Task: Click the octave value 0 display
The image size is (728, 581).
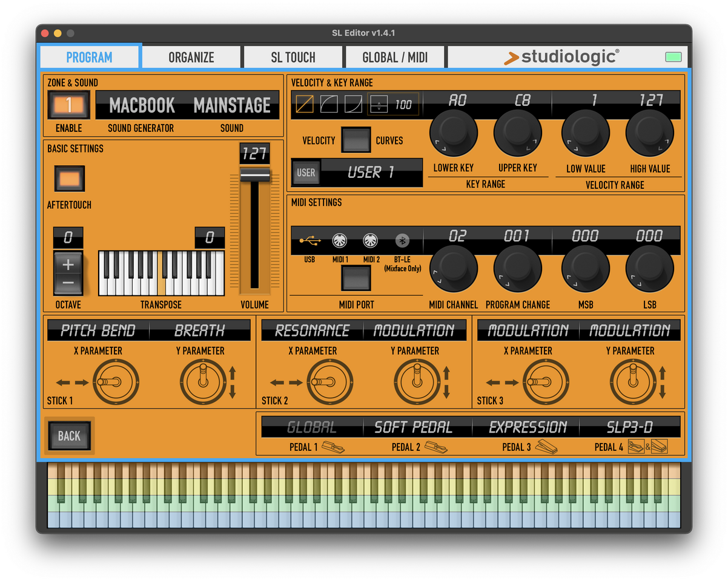Action: coord(68,238)
